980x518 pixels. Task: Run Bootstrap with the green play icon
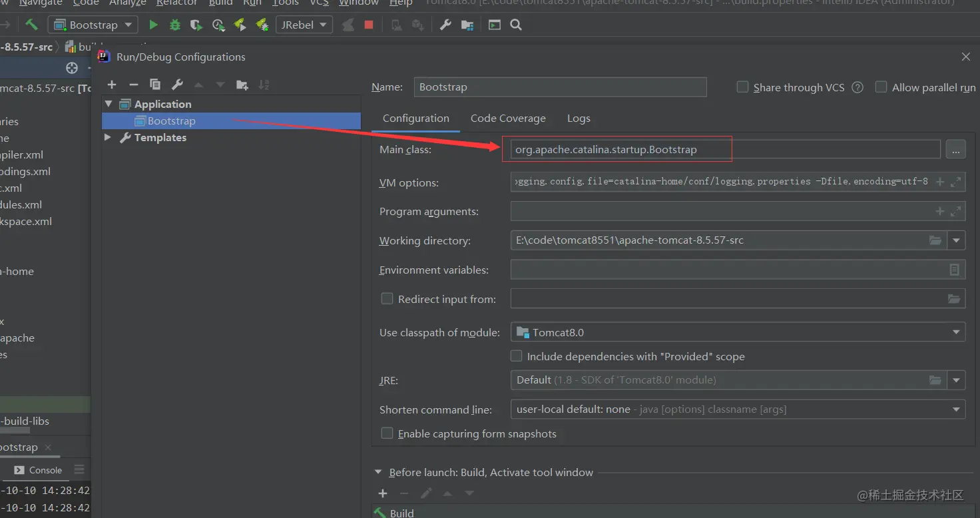[153, 25]
